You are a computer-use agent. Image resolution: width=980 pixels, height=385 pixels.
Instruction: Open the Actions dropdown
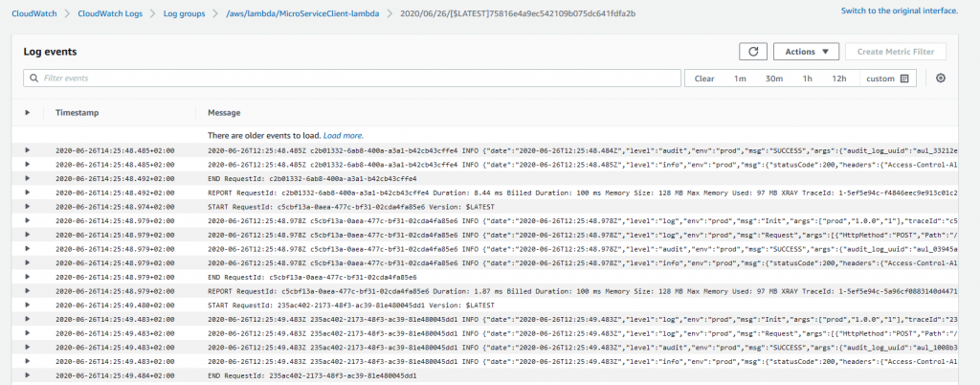[x=806, y=52]
